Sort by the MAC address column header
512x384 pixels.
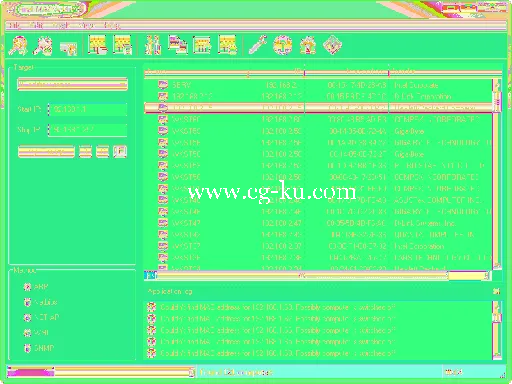347,72
